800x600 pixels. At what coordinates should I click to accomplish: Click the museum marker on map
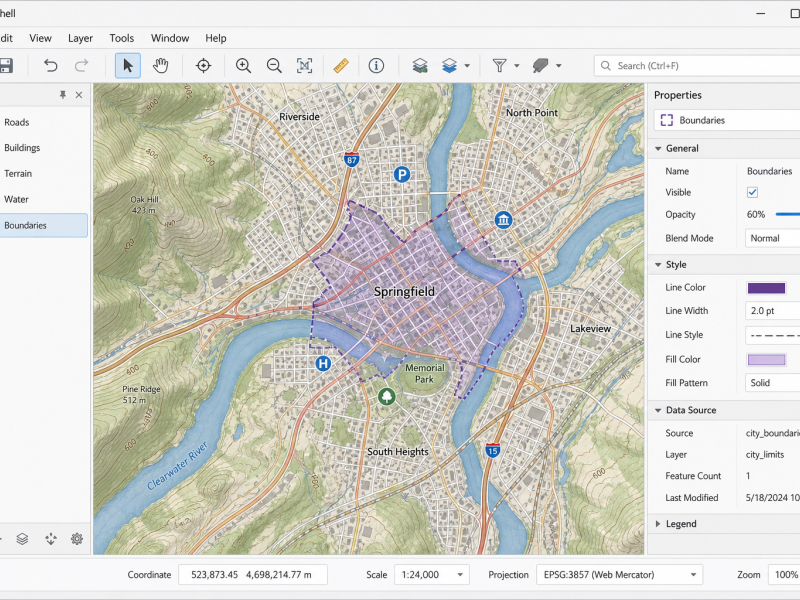[504, 220]
